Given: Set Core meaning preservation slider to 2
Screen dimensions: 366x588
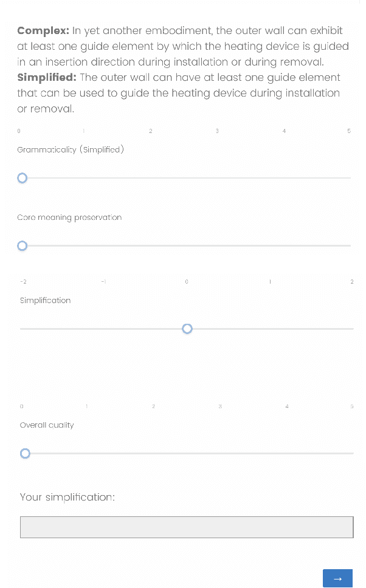Looking at the screenshot, I should pos(153,246).
